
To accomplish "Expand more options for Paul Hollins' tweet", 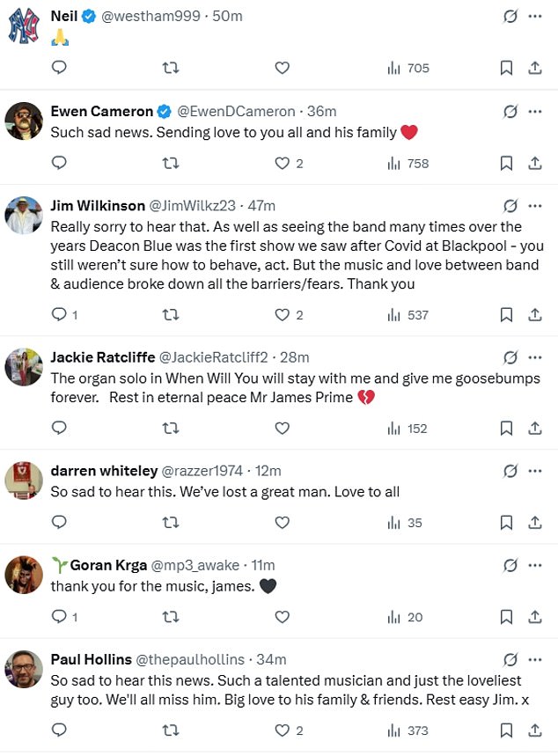I will click(534, 659).
